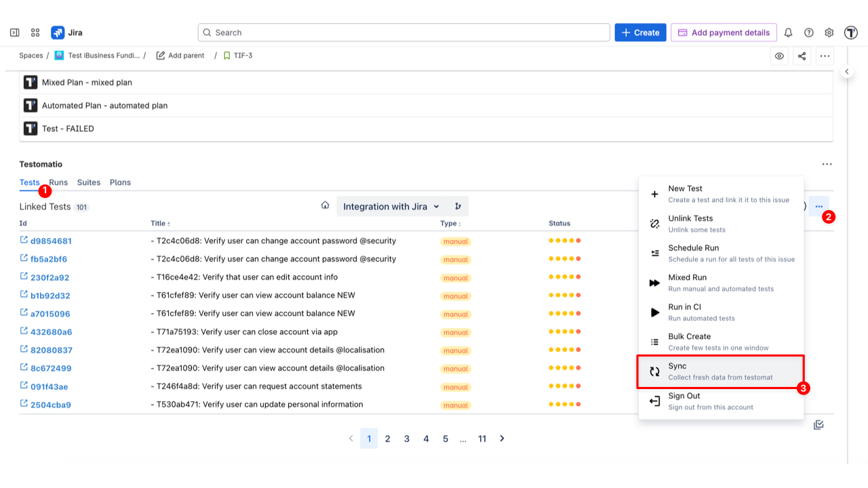Expand the Integration with Jira dropdown
Viewport: 868px width, 488px height.
(391, 207)
